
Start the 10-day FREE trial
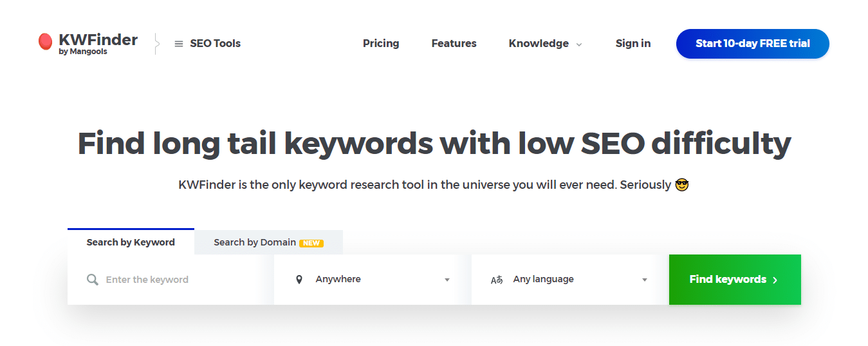[x=752, y=44]
